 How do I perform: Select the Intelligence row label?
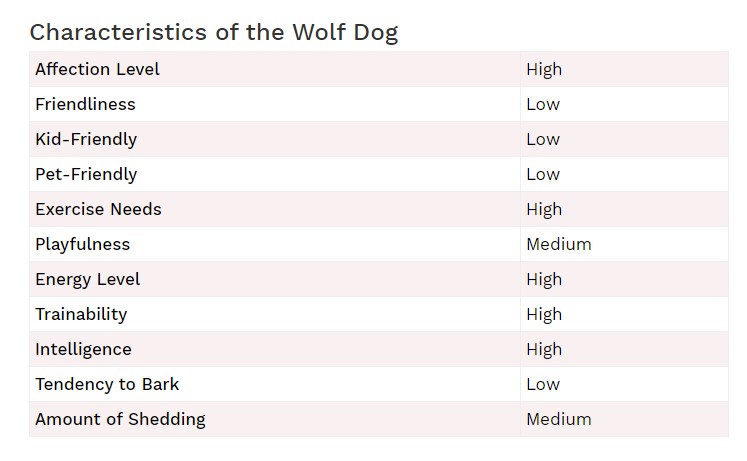click(83, 350)
